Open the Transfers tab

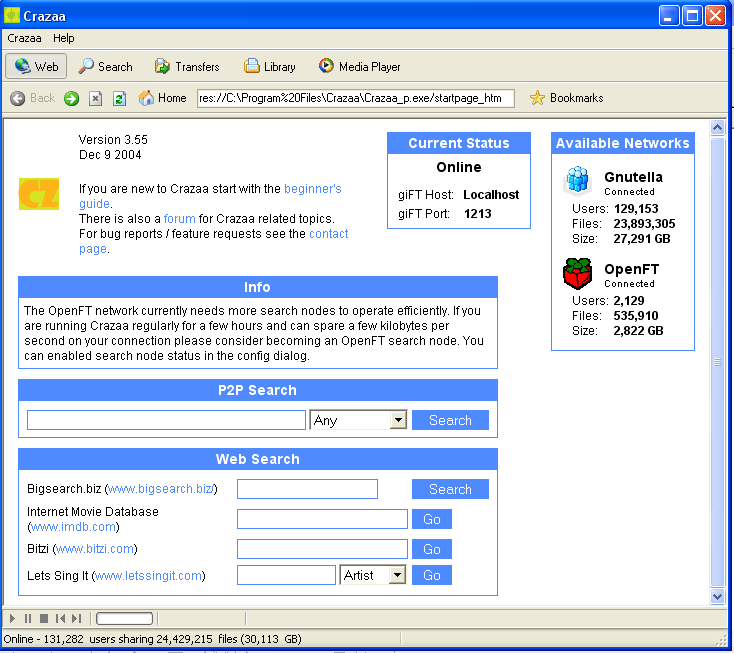187,66
